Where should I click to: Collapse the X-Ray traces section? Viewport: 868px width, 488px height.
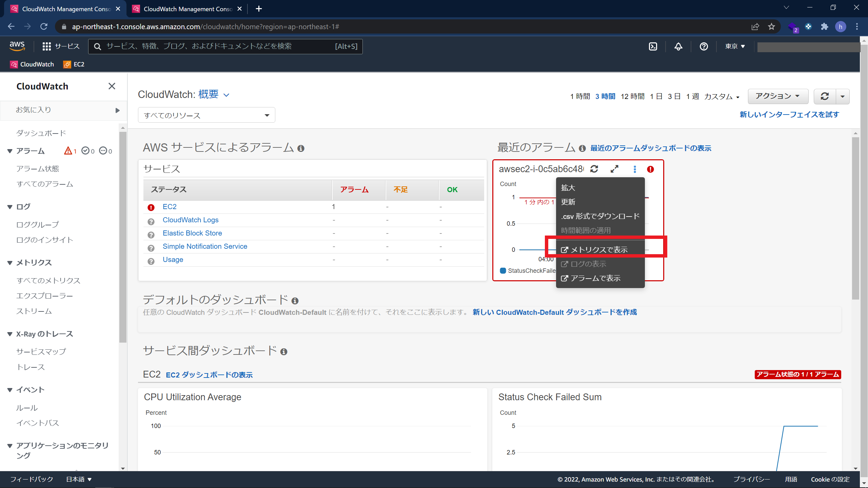[10, 334]
